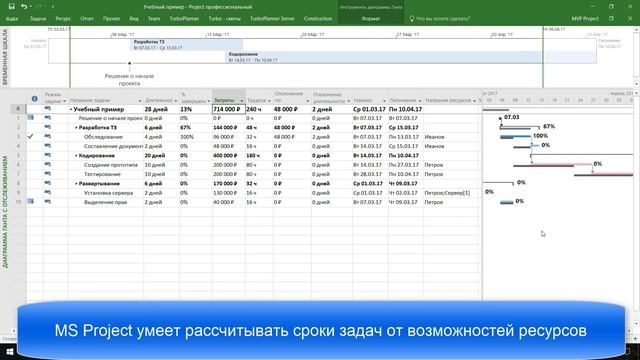
Task: Select the Пн 10.04.17 finish cell in the Тестирование row
Action: point(406,174)
